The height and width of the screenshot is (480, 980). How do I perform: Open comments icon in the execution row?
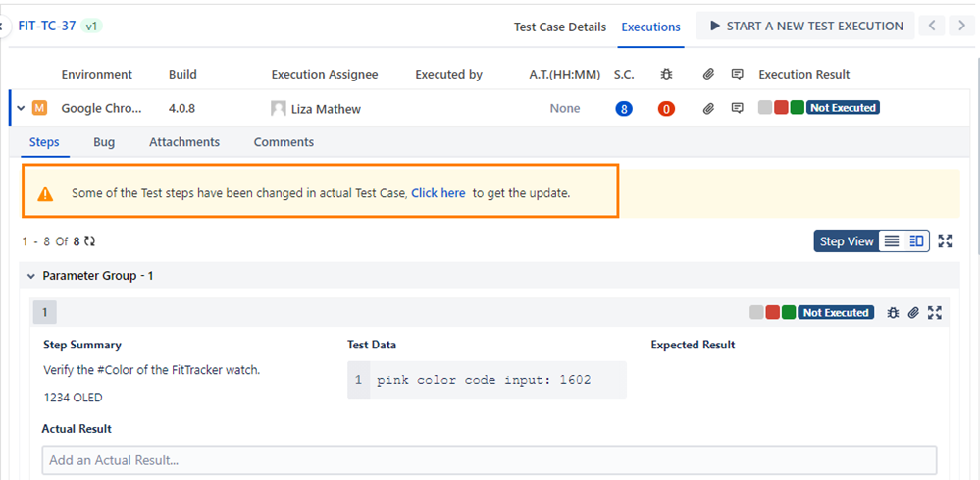[x=738, y=108]
